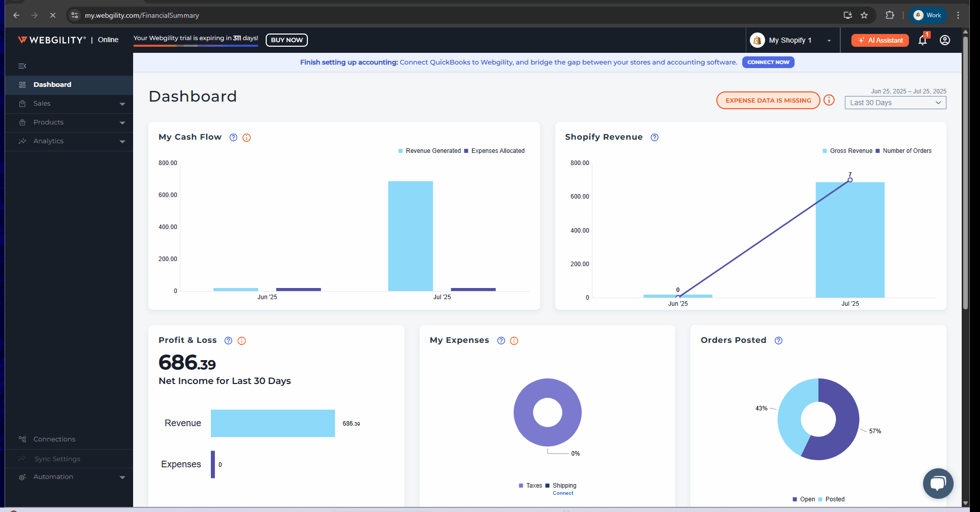Click the Taxes color swatch in My Expenses

[x=521, y=486]
